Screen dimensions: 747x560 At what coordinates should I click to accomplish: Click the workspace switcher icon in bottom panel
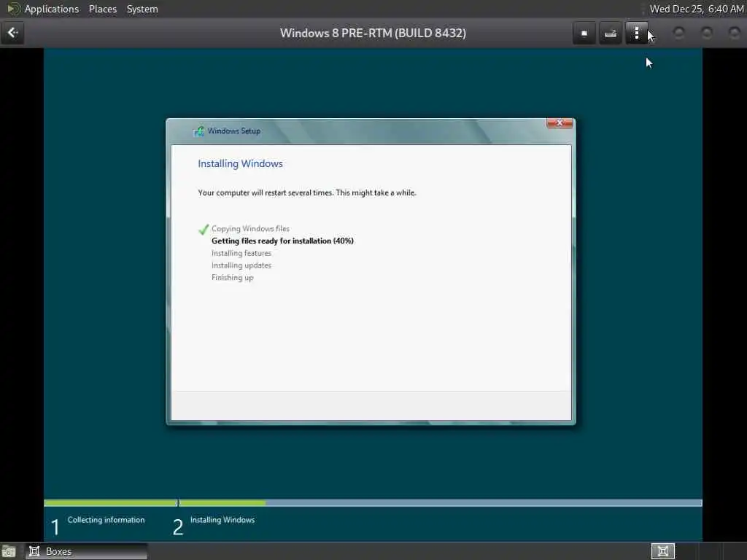click(x=662, y=551)
